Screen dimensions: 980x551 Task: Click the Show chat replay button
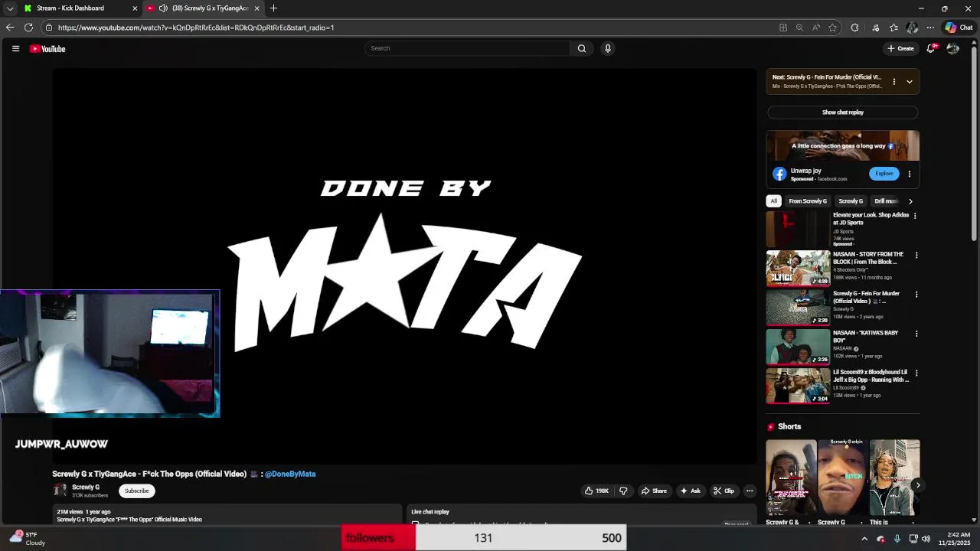(x=843, y=112)
